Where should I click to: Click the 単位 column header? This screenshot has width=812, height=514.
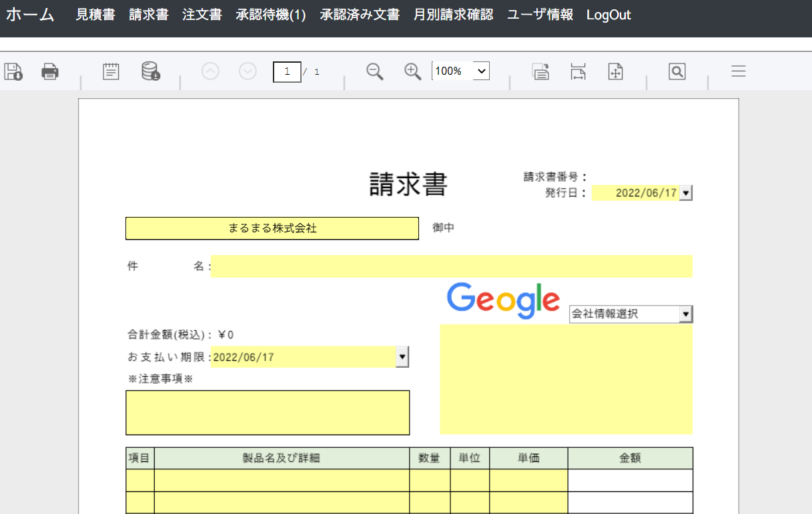pos(470,458)
